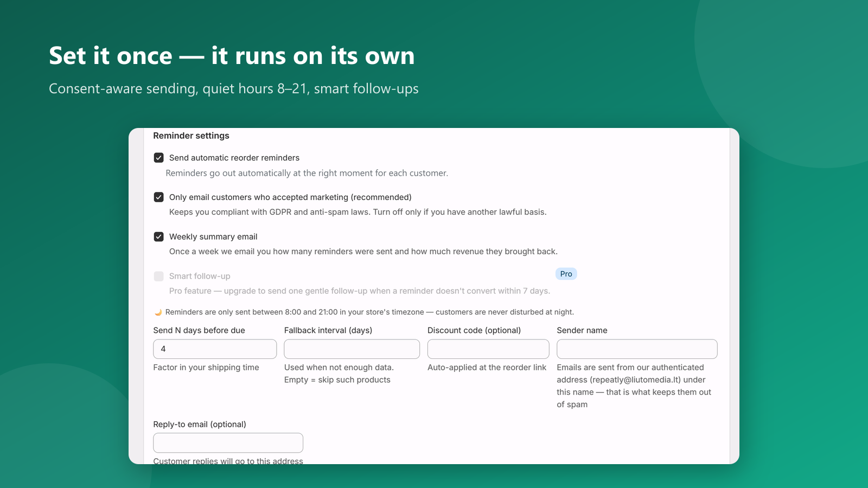
Task: Click the Set it once headline text
Action: 232,56
